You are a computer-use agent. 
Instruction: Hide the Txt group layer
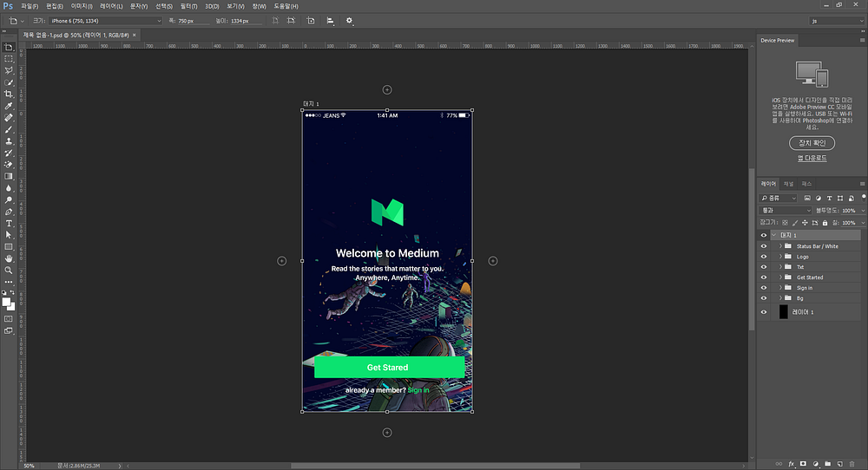pyautogui.click(x=763, y=266)
